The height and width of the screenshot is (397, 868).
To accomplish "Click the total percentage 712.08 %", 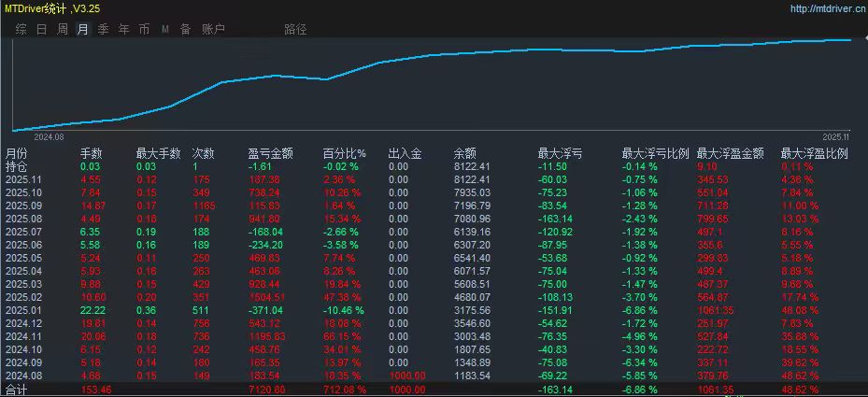I will pos(345,390).
